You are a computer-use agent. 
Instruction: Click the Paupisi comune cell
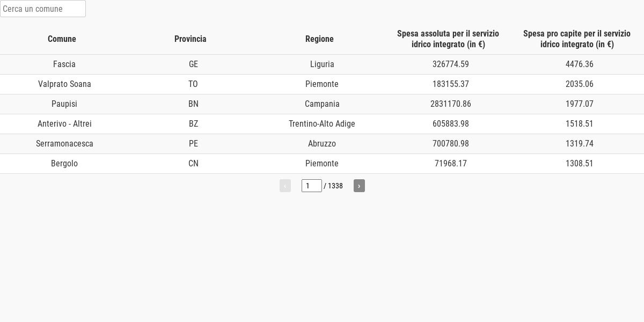pos(64,104)
